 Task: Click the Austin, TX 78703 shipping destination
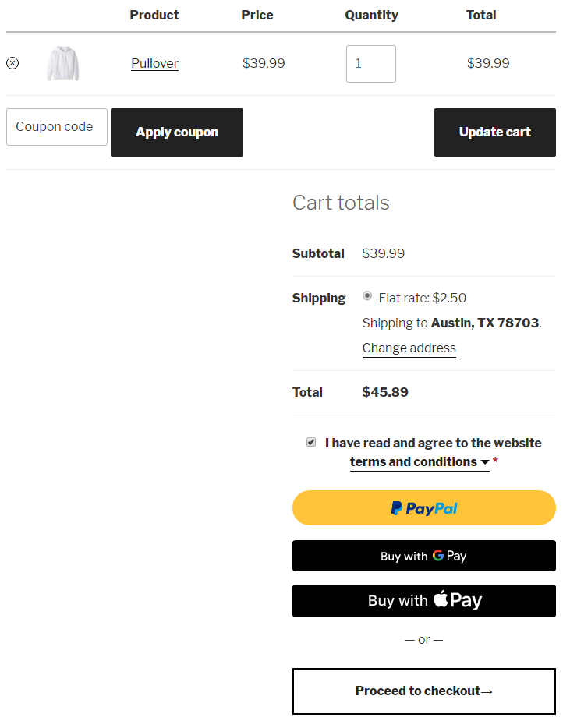[x=485, y=323]
